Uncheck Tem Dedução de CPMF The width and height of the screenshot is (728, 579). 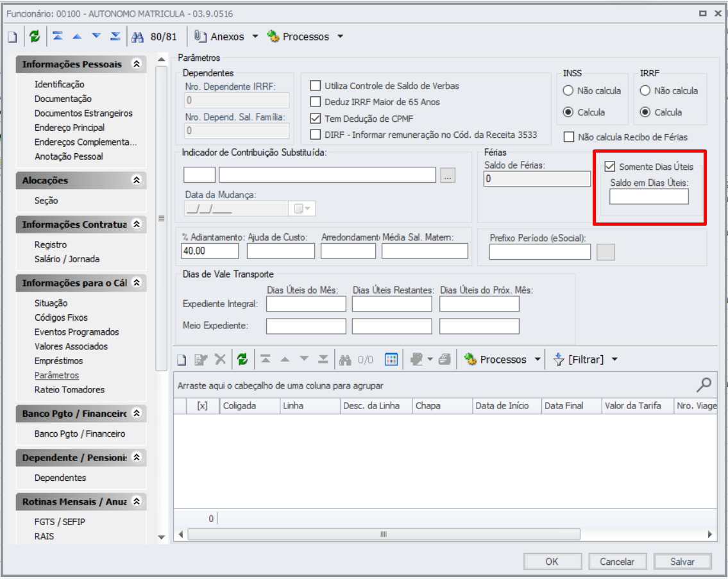pyautogui.click(x=315, y=119)
